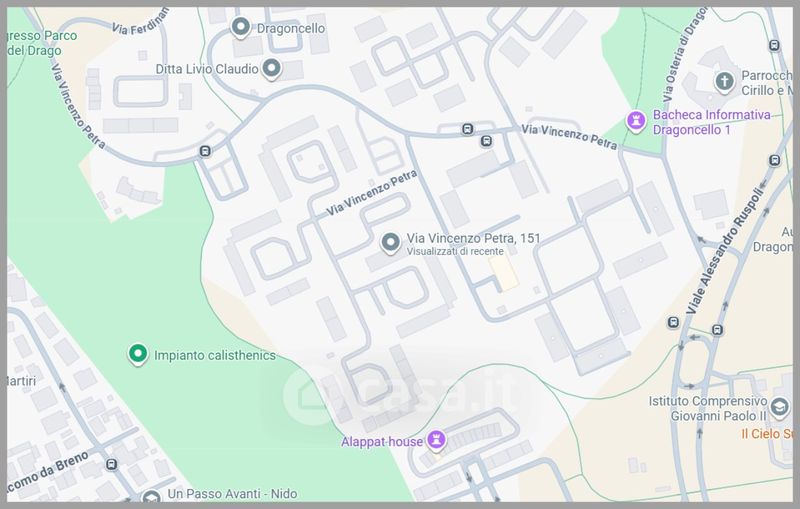This screenshot has width=800, height=509.
Task: Select bus stop near Ditta Livio Claudio road bend
Action: click(205, 151)
